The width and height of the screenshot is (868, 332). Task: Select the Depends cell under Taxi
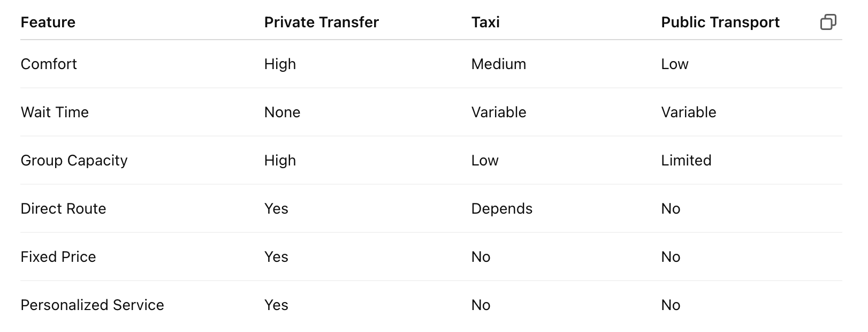(501, 209)
